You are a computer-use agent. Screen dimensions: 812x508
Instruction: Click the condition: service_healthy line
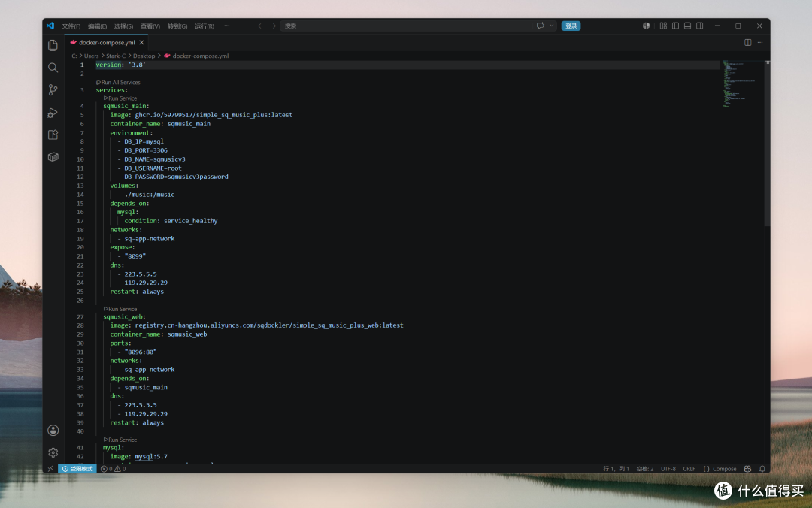pyautogui.click(x=171, y=221)
